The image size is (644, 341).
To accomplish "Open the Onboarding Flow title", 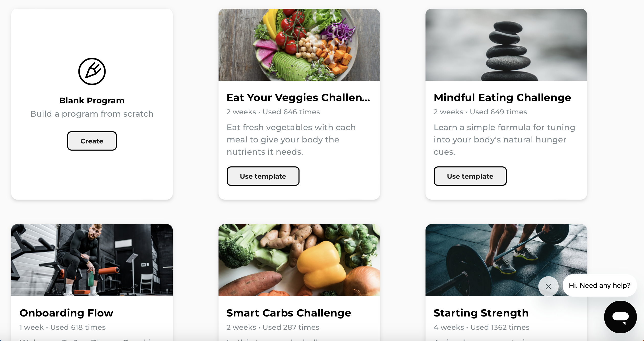I will point(66,313).
